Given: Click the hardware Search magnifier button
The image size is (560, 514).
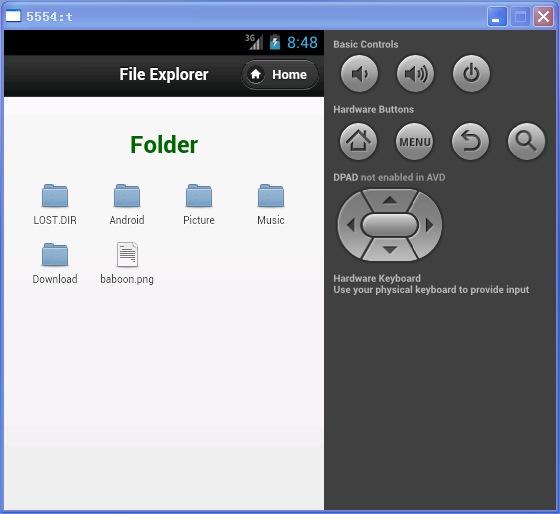Looking at the screenshot, I should pyautogui.click(x=526, y=142).
